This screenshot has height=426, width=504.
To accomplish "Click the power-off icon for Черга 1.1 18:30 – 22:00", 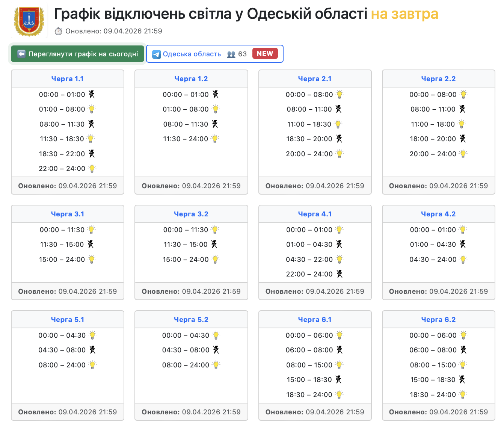I will pyautogui.click(x=92, y=154).
